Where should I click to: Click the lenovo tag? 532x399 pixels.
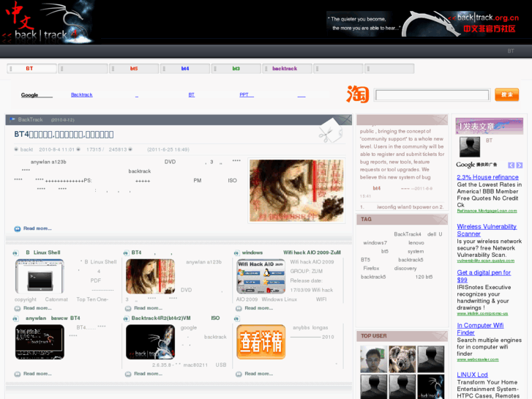tap(416, 243)
